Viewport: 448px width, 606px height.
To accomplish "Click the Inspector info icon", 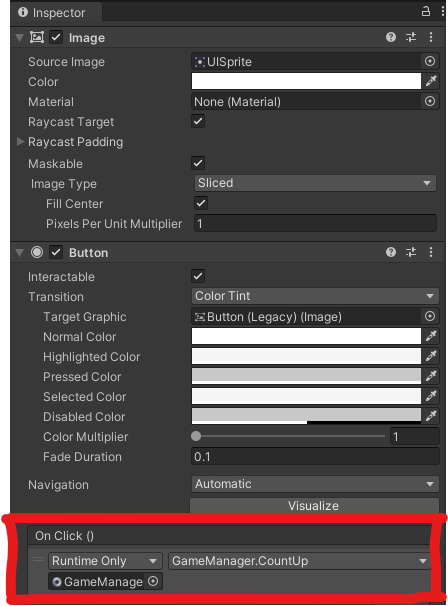I will [x=23, y=12].
